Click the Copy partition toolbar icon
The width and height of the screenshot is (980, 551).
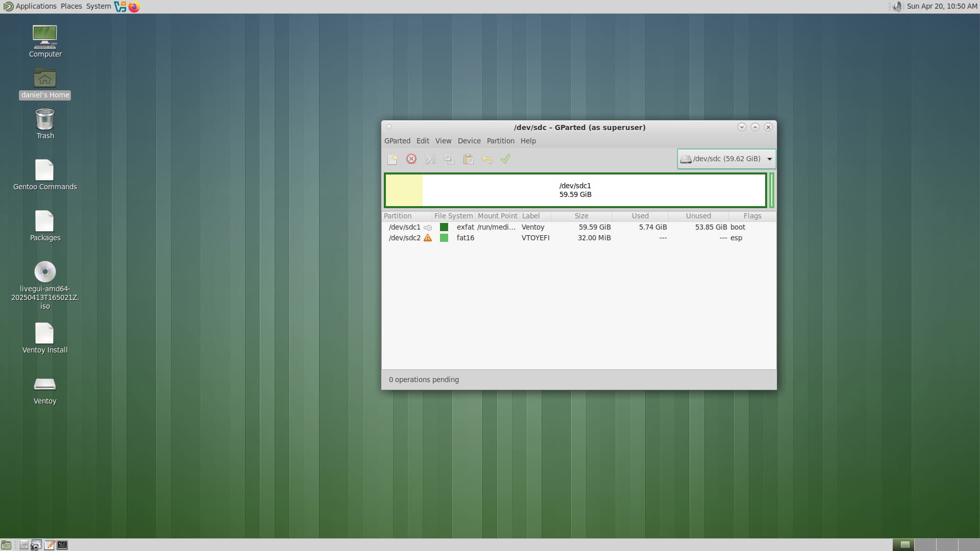449,159
